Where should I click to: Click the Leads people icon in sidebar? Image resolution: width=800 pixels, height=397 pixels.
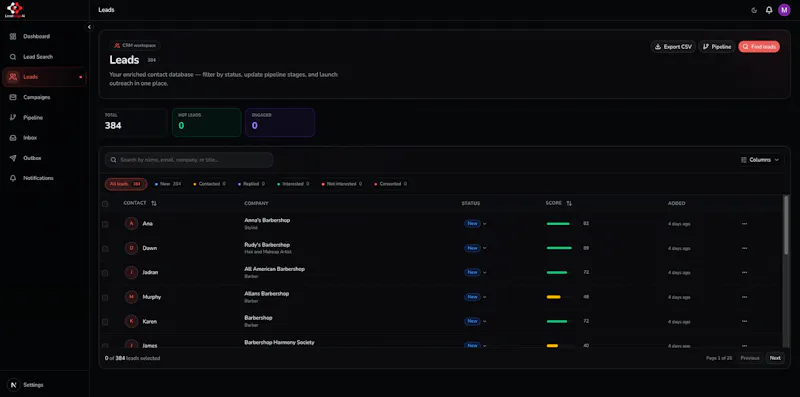point(13,77)
